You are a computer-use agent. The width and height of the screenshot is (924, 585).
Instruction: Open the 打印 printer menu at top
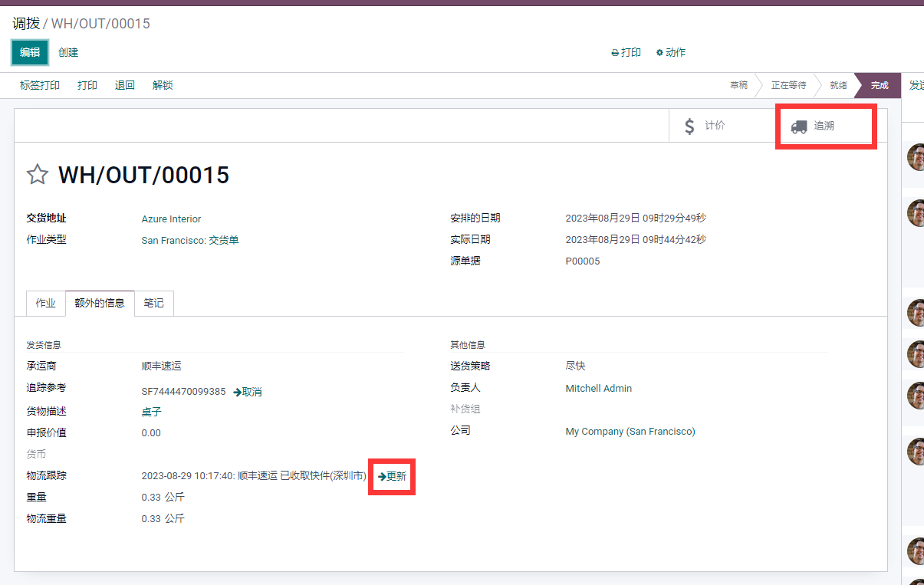click(626, 53)
